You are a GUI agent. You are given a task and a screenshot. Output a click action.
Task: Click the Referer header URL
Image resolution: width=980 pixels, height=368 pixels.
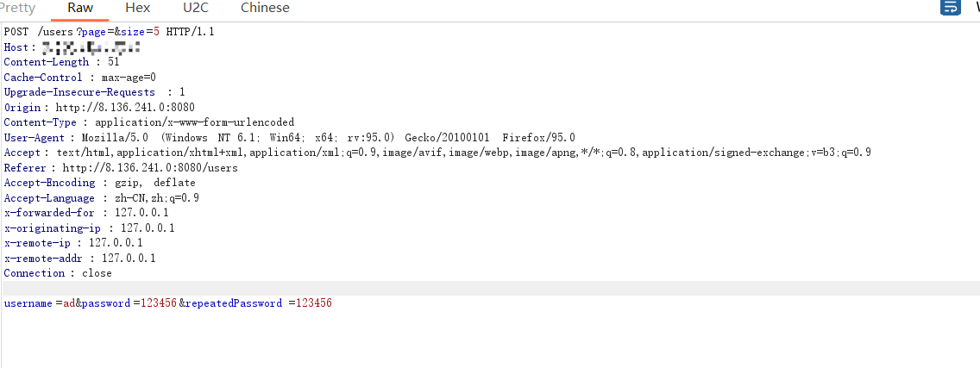click(151, 168)
